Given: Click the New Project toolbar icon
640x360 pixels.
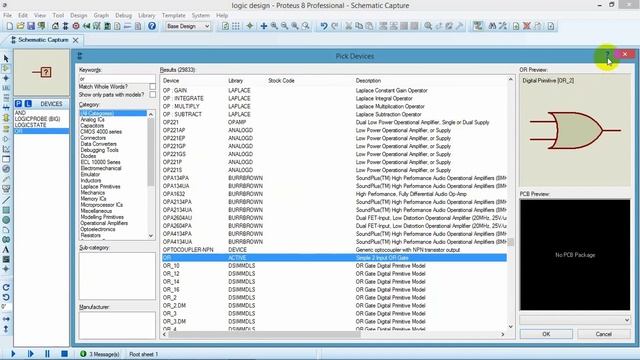Looking at the screenshot, I should coord(9,26).
